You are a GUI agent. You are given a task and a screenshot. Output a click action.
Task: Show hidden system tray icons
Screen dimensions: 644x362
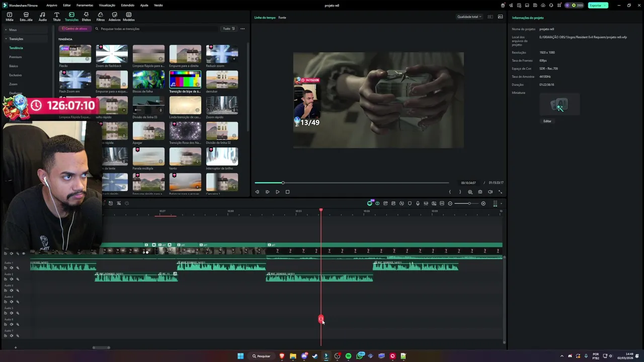click(x=562, y=356)
